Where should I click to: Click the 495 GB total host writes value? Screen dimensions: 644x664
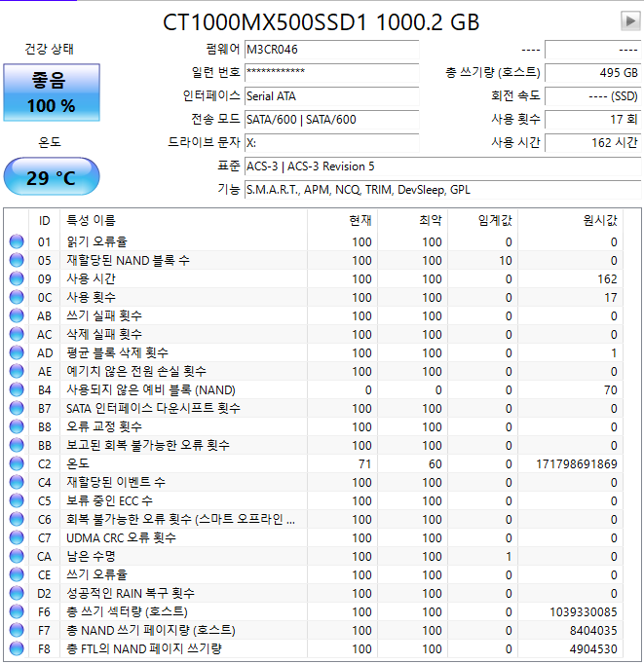[x=592, y=73]
